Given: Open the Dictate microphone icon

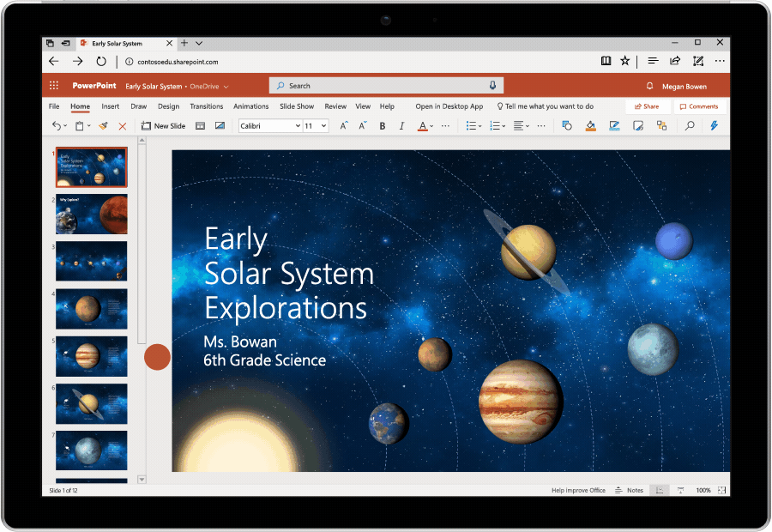Looking at the screenshot, I should click(x=492, y=85).
